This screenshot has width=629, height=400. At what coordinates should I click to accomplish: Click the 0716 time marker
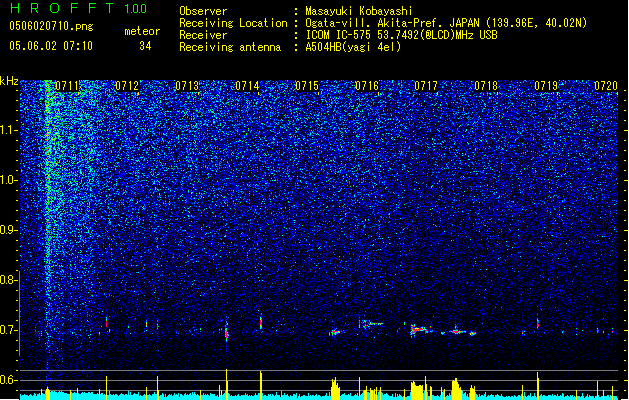click(x=367, y=86)
